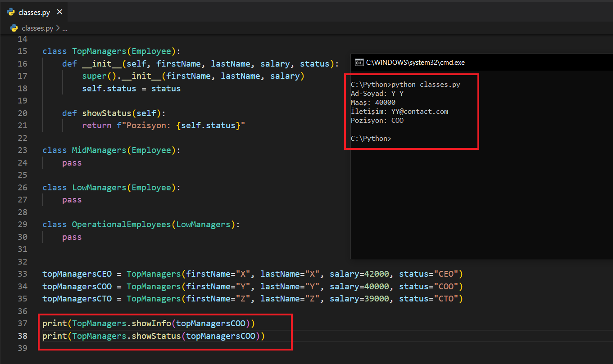Screen dimensions: 613x364
Task: Click the showStatus method definition name on line 20
Action: 109,113
